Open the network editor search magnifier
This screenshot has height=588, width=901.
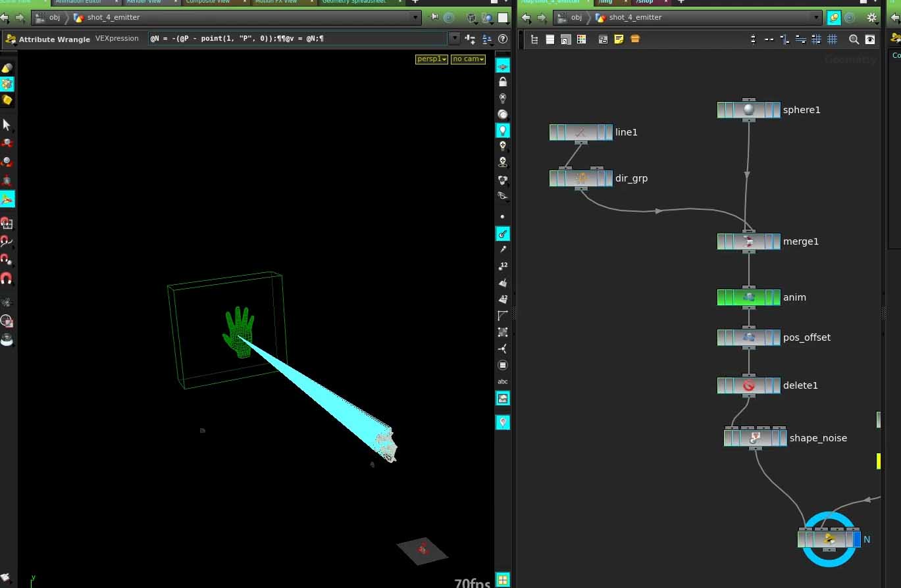coord(854,39)
